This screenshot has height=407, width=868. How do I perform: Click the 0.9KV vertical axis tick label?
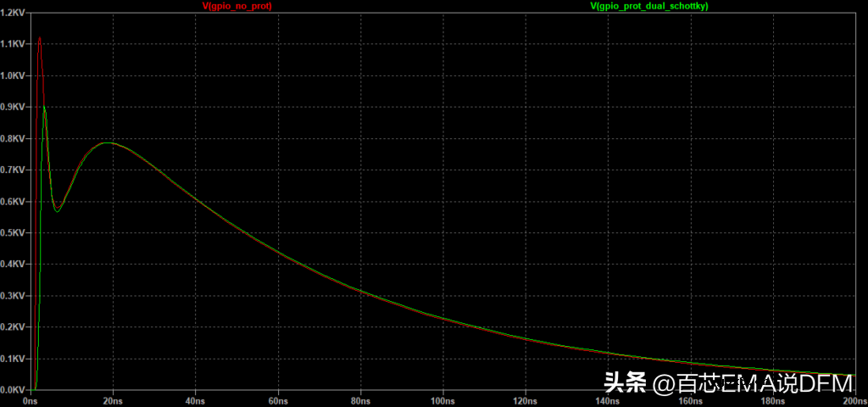point(14,107)
